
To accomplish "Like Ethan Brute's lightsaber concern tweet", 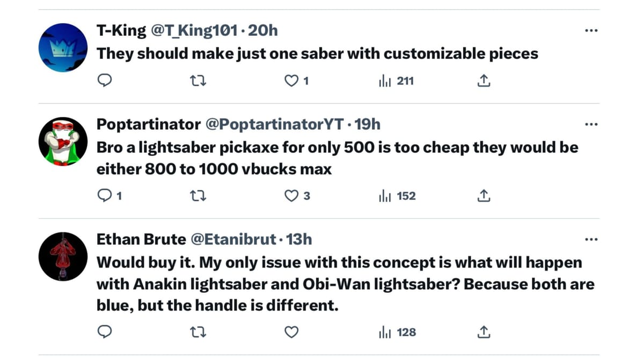I will [x=291, y=332].
